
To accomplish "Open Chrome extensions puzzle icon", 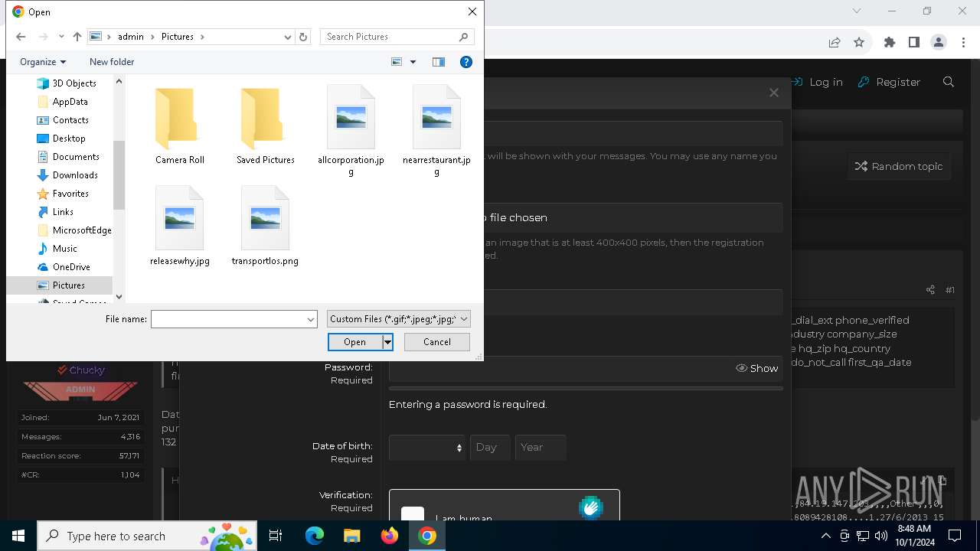I will [x=889, y=43].
